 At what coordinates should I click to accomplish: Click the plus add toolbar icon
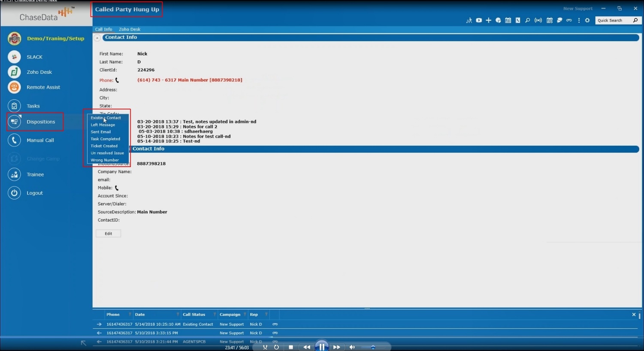pos(488,20)
